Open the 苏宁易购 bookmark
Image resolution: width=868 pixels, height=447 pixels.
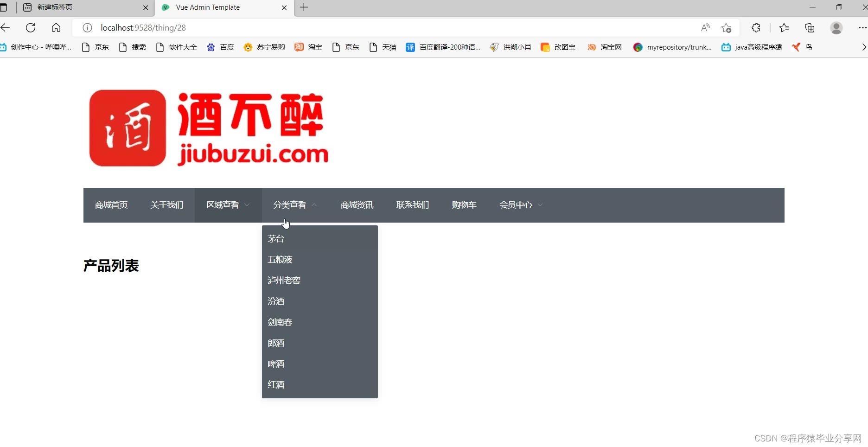264,47
